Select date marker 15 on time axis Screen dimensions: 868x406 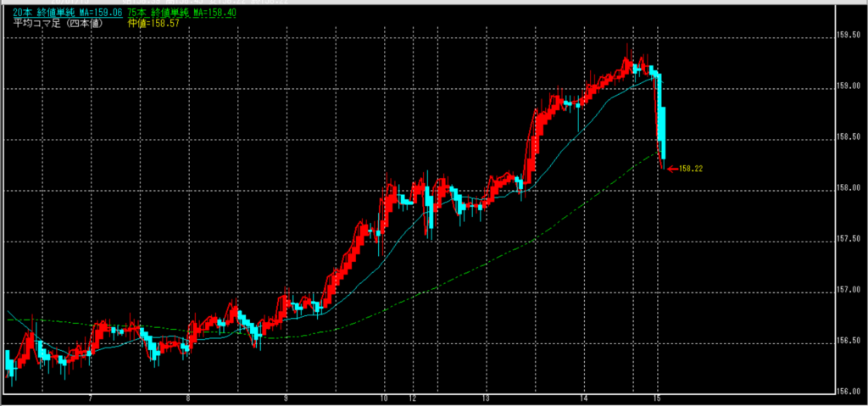[656, 398]
